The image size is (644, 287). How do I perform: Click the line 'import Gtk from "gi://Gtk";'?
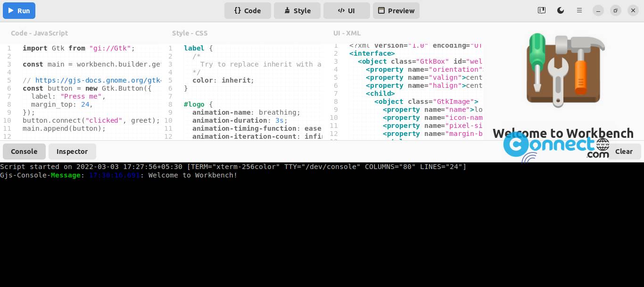pyautogui.click(x=79, y=48)
